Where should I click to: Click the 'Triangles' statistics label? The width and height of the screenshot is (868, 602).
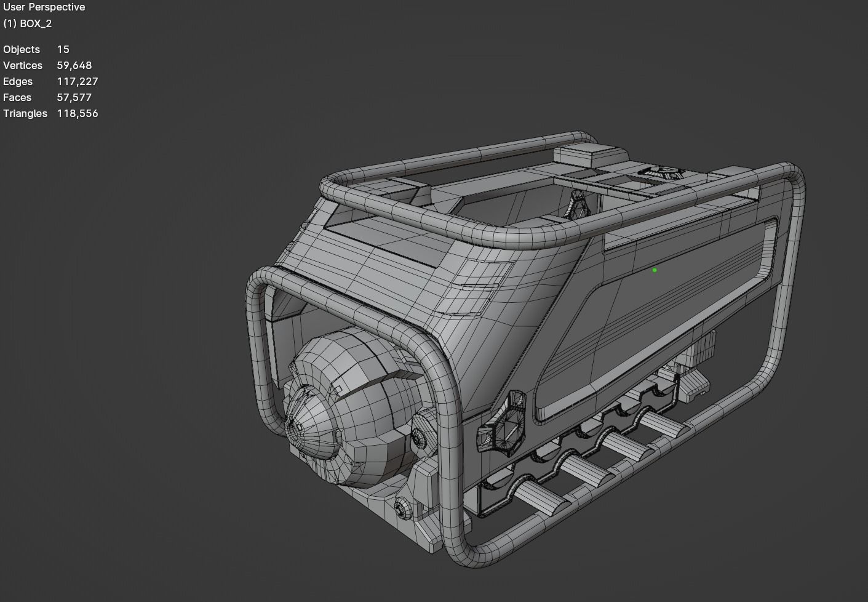25,113
